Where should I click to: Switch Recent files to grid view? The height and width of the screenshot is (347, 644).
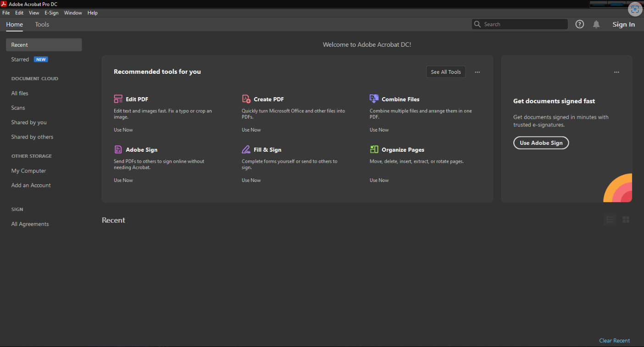coord(626,220)
